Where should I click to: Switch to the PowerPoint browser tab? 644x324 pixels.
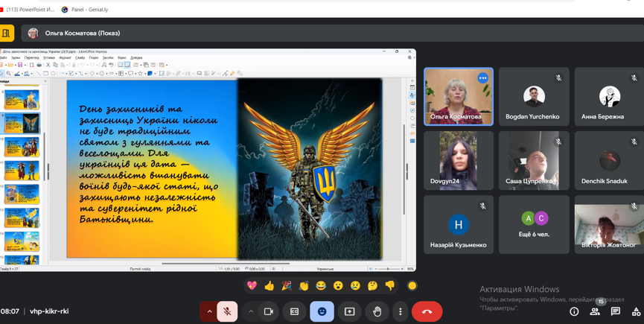28,10
